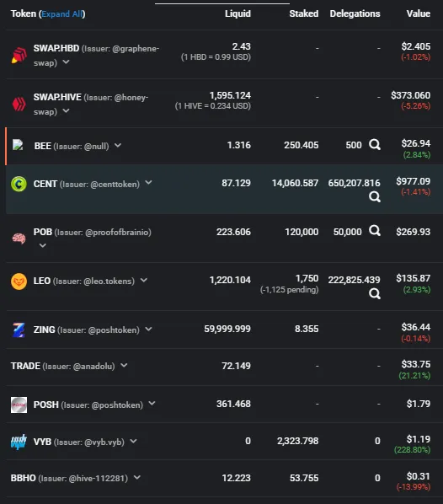Open the SWAP.HIVE row dropdown chevron
This screenshot has height=504, width=443.
click(x=66, y=111)
